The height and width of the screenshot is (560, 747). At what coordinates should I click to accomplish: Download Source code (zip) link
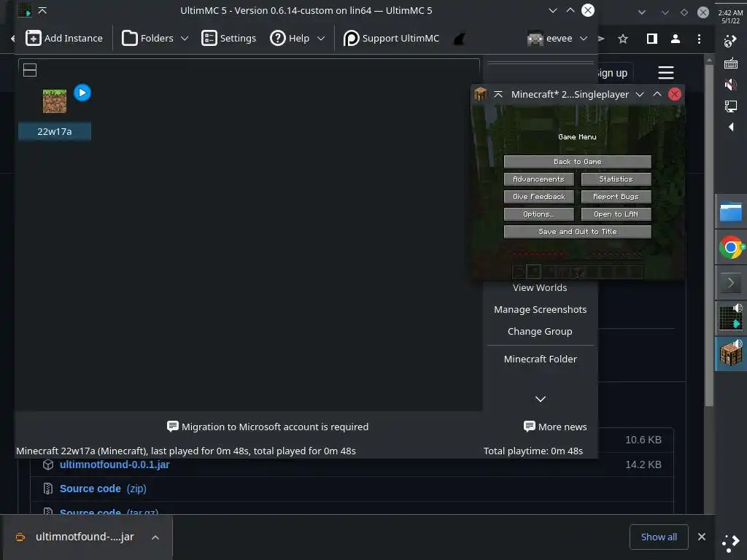tap(103, 489)
